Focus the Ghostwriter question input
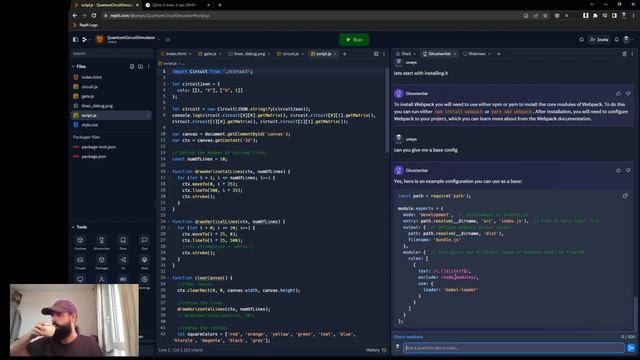640x360 pixels. coord(514,348)
